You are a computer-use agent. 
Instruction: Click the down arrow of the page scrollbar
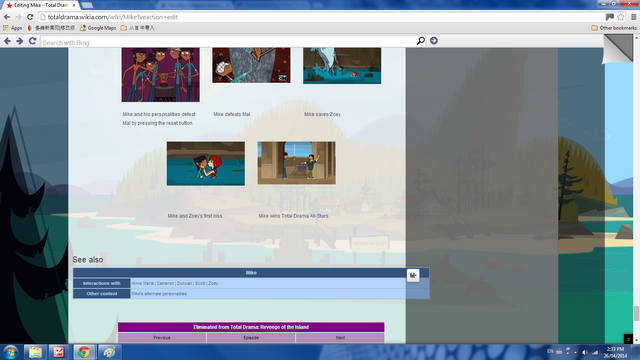coord(636,340)
